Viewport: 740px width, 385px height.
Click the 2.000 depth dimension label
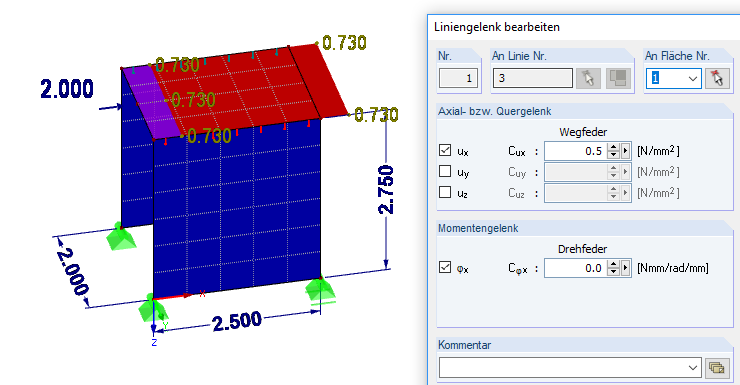(73, 272)
